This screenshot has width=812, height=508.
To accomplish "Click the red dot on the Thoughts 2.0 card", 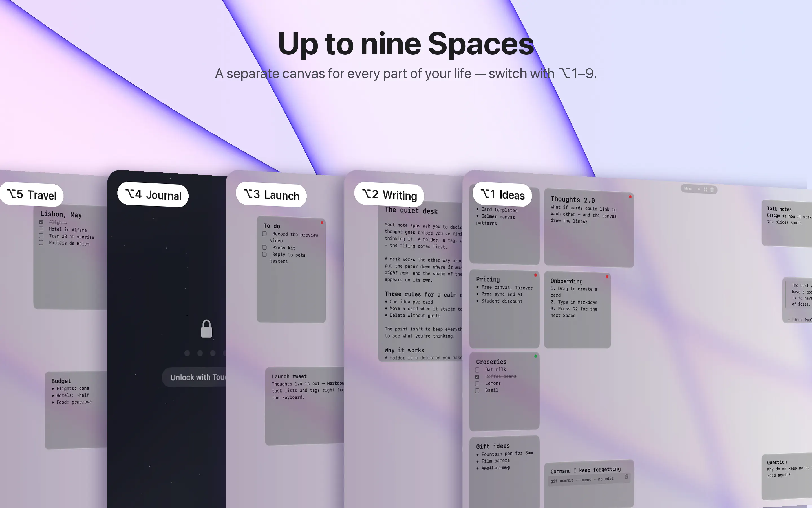I will (x=630, y=196).
